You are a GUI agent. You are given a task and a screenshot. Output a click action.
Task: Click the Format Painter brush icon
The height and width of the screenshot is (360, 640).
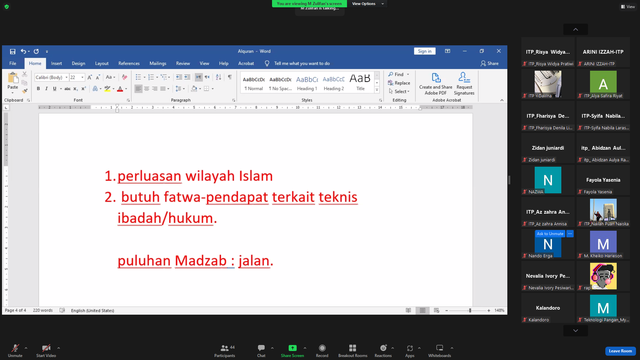click(x=24, y=91)
